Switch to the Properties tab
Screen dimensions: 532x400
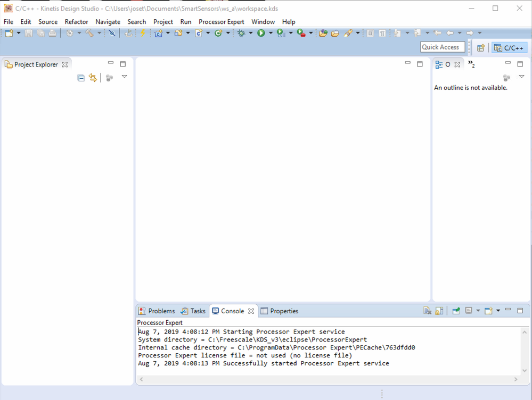[x=279, y=311]
